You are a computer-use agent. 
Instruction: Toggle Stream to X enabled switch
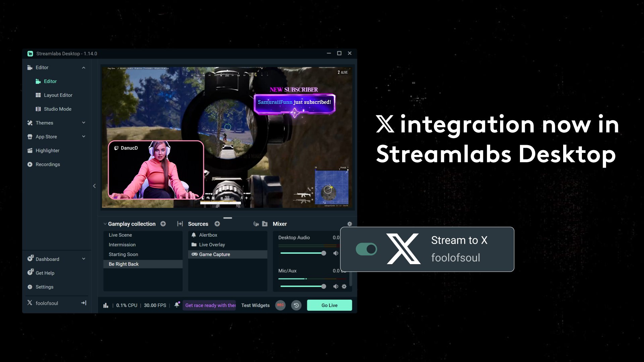(367, 249)
